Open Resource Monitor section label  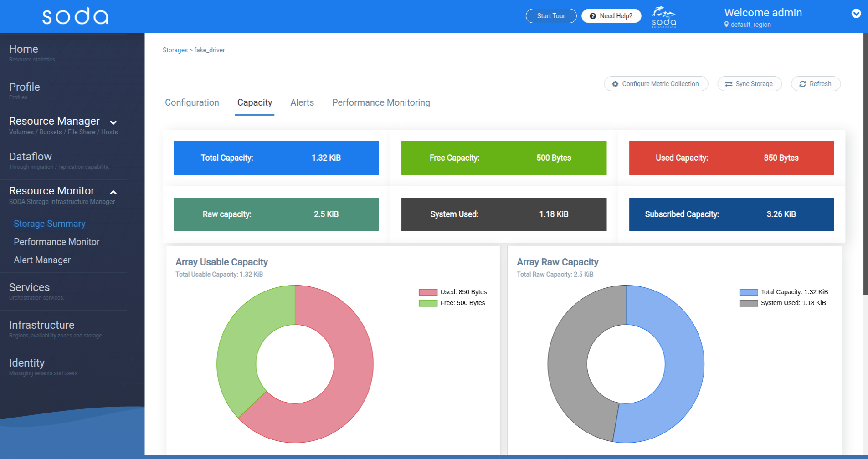point(52,191)
